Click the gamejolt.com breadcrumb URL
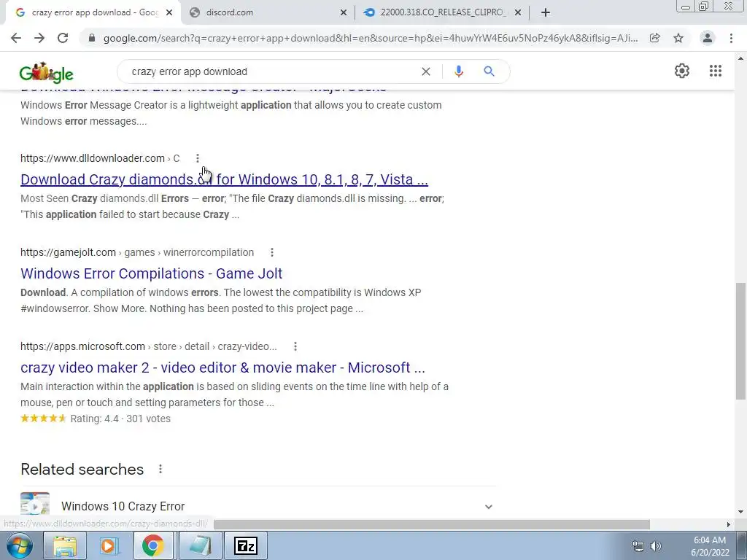Image resolution: width=747 pixels, height=560 pixels. (x=137, y=252)
